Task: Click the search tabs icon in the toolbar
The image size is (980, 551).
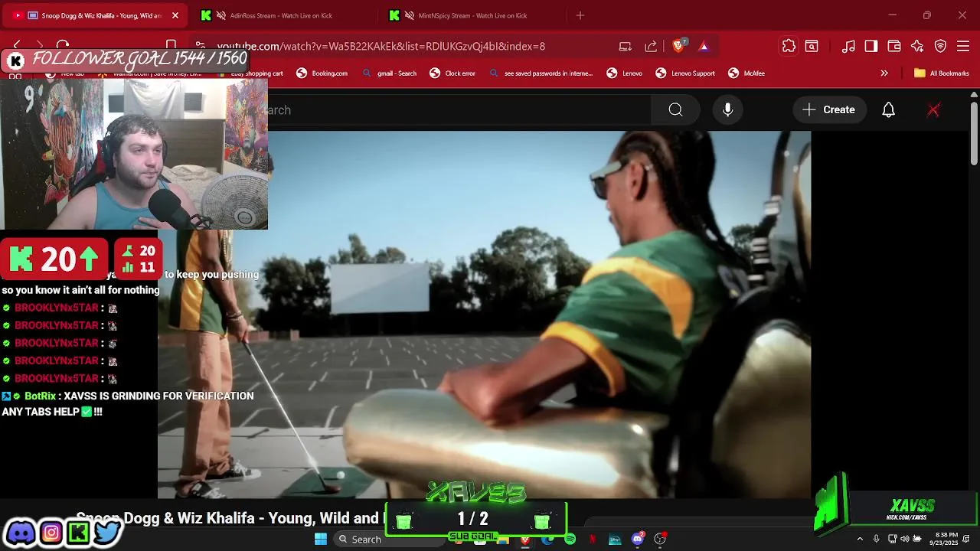Action: point(812,46)
